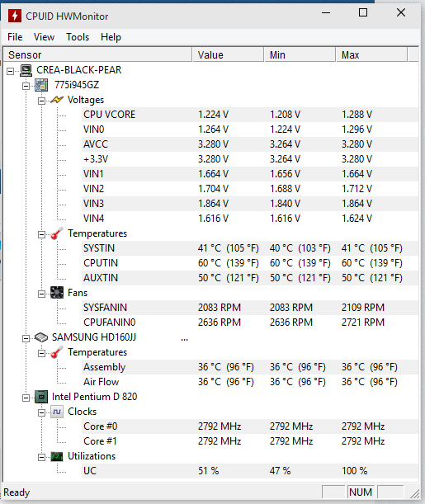Select the fan icon beside Fans

[x=57, y=293]
